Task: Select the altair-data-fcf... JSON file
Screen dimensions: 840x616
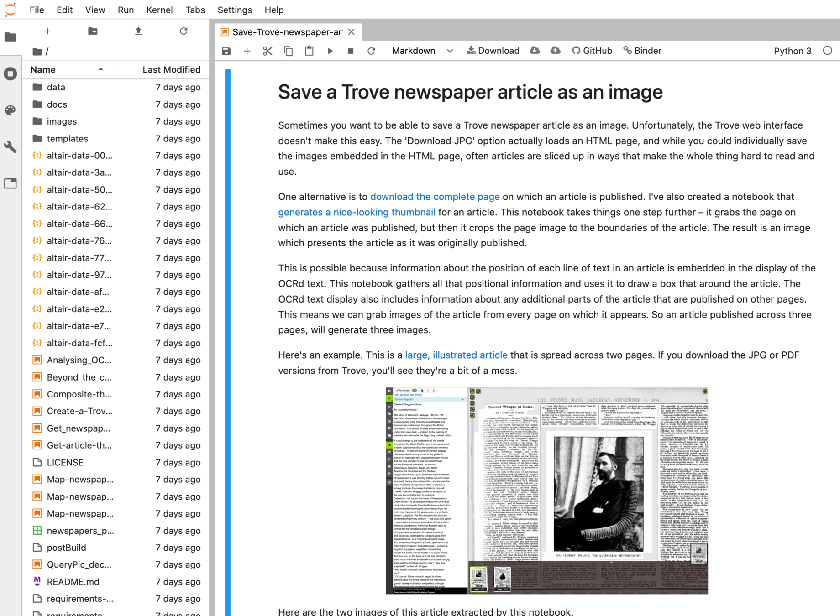Action: click(x=116, y=343)
